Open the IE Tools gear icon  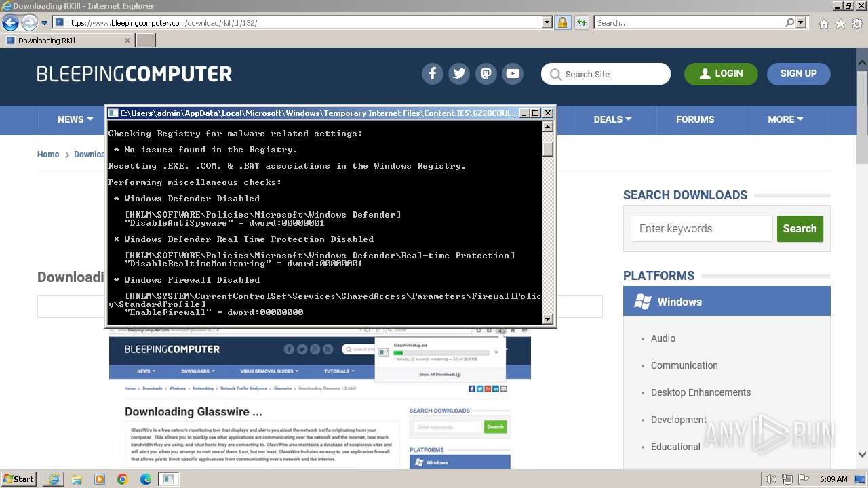[857, 24]
